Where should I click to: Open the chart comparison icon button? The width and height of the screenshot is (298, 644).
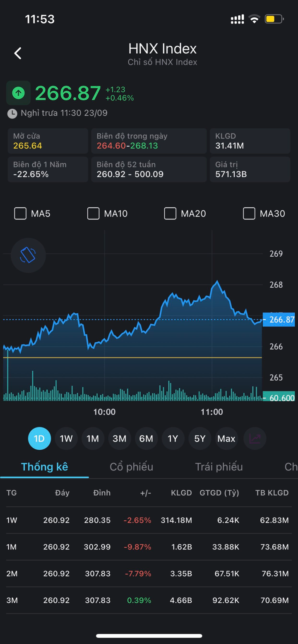(255, 439)
